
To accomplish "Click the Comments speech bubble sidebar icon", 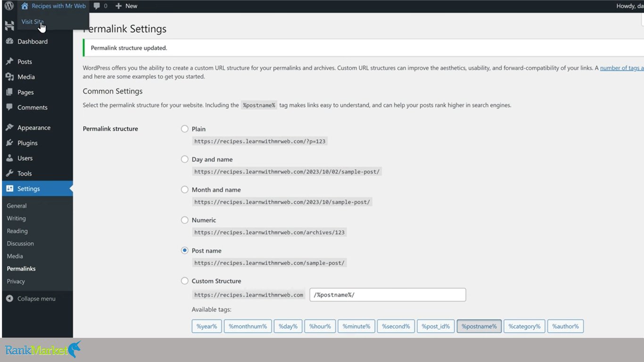I will [x=9, y=107].
